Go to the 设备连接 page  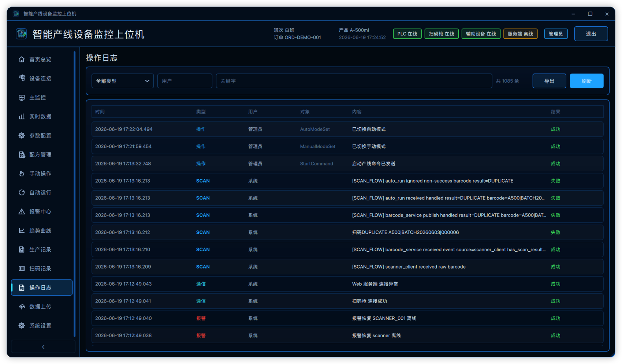point(42,78)
